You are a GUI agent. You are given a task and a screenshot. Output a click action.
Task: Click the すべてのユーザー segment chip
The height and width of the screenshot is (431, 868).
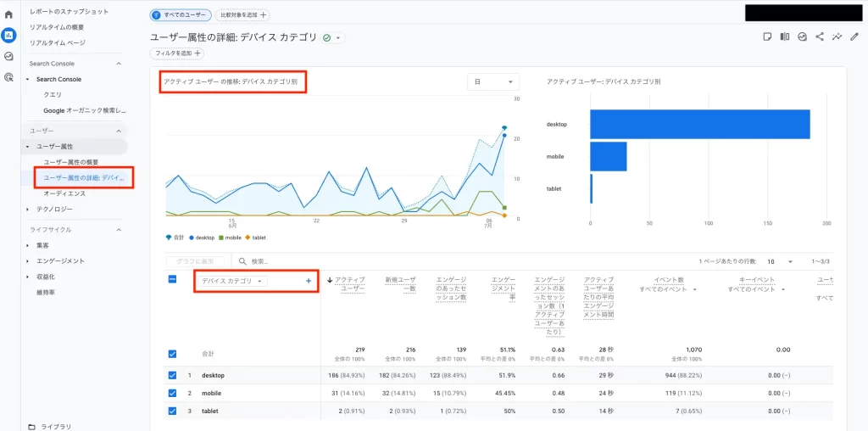tap(181, 15)
